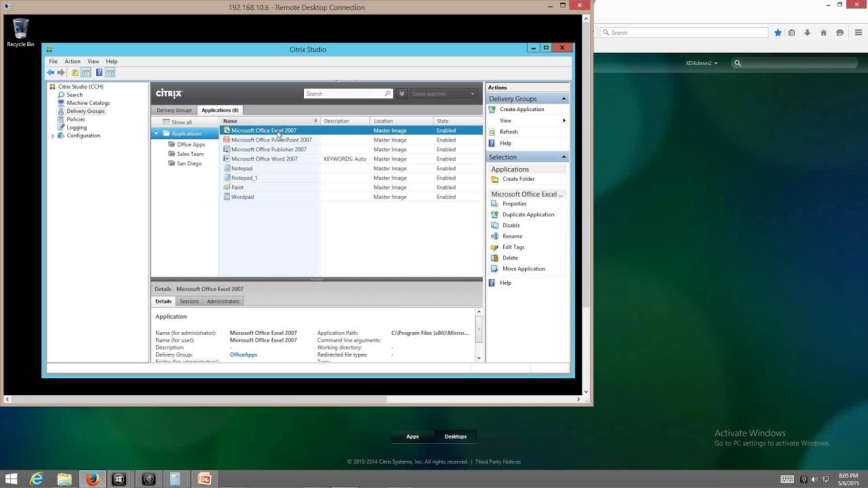Image resolution: width=868 pixels, height=488 pixels.
Task: Open the Help menu
Action: pos(112,62)
